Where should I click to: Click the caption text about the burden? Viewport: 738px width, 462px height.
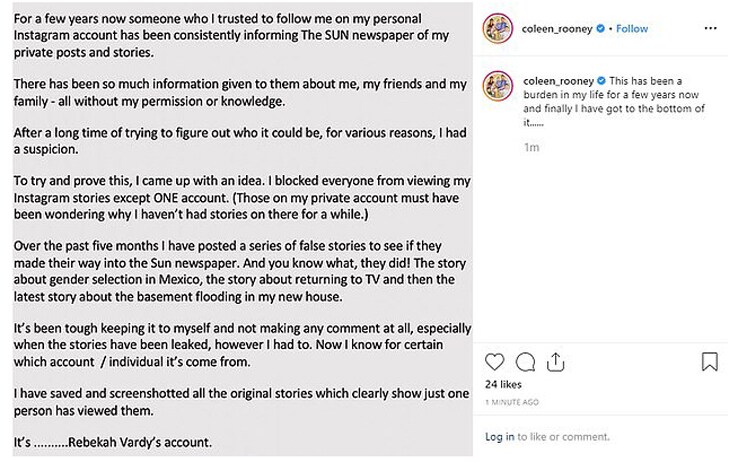(x=614, y=102)
